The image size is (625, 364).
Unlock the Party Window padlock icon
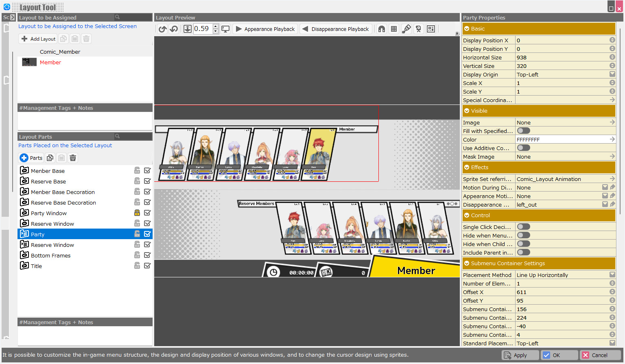[x=138, y=213]
